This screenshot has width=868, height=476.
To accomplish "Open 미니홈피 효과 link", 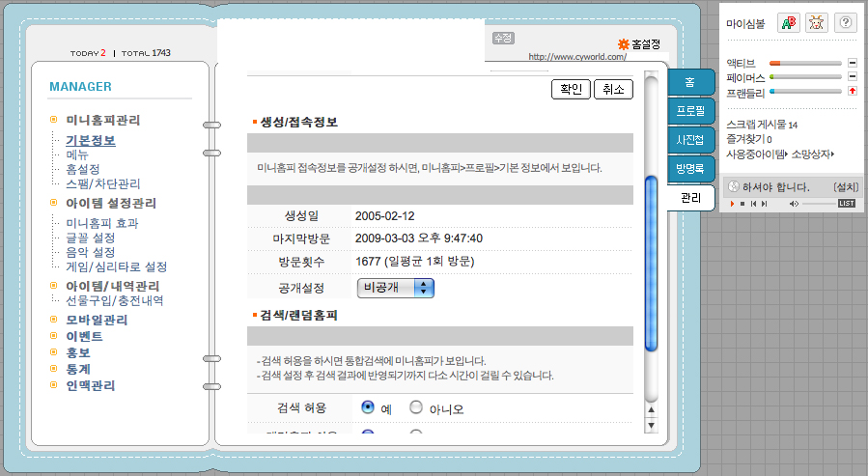I will (x=102, y=223).
